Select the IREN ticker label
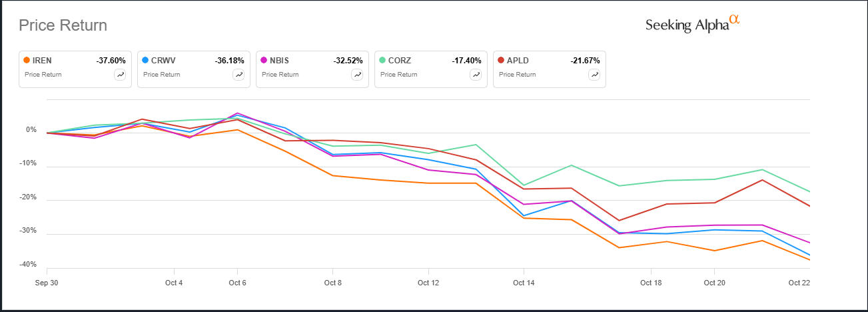 [x=42, y=61]
